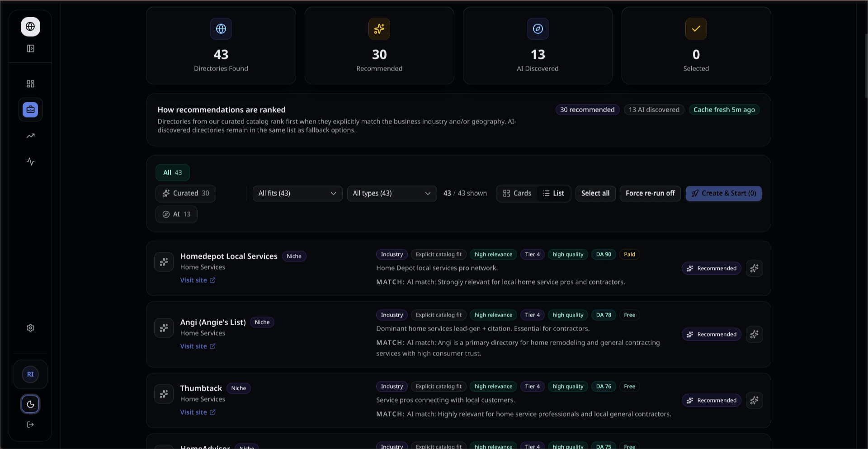Click the Directories Found stat card
The height and width of the screenshot is (449, 868).
point(221,45)
